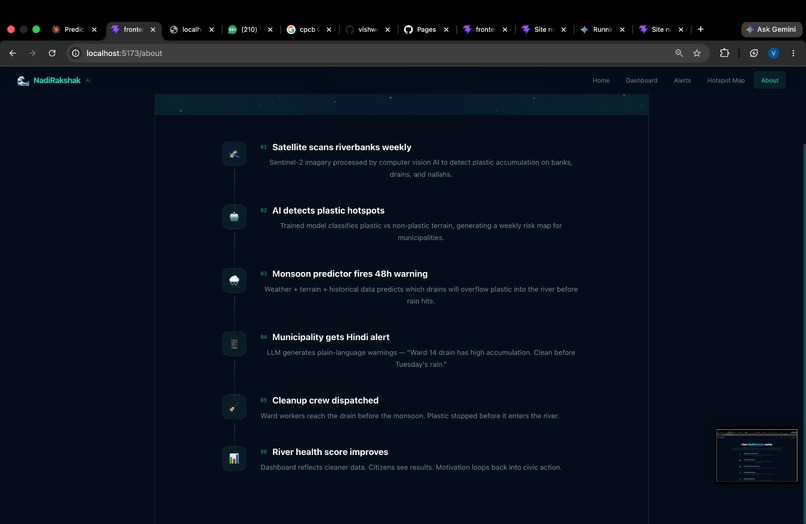Click the bar chart step icon

coord(234,458)
